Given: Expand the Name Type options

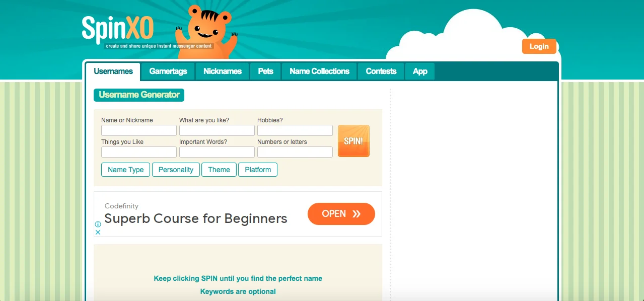Looking at the screenshot, I should click(x=126, y=170).
